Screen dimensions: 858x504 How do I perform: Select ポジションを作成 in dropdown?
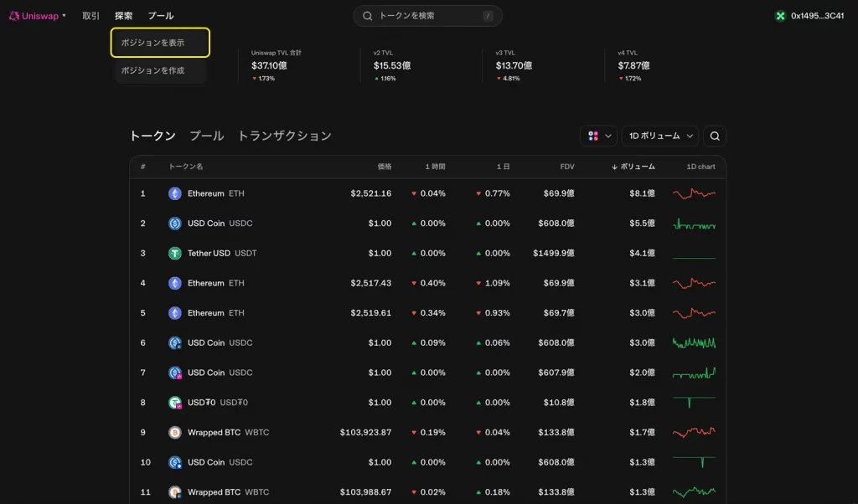[160, 70]
